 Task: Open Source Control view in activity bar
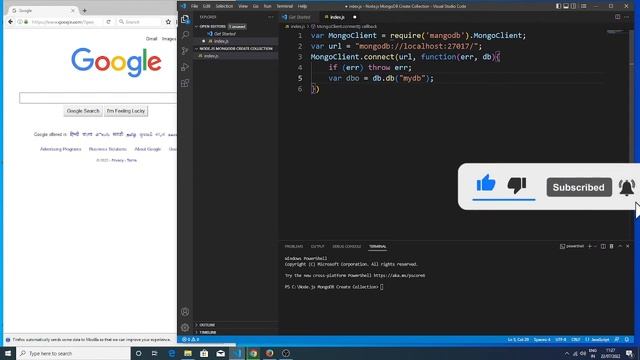point(185,51)
